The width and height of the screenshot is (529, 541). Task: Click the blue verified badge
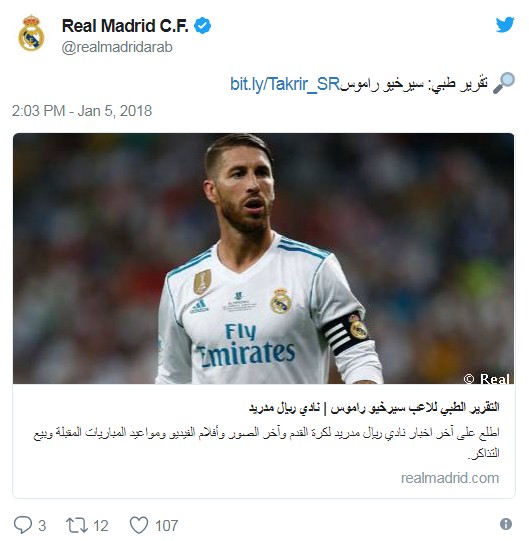[x=203, y=26]
